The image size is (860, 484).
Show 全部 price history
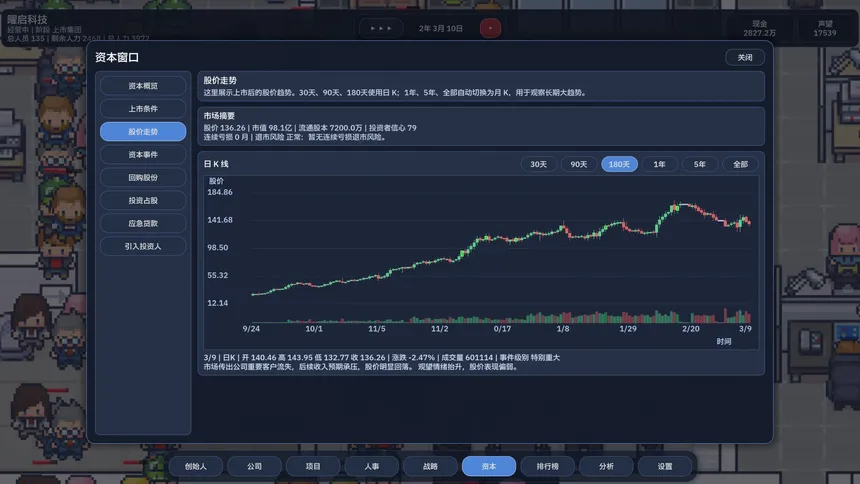(740, 164)
